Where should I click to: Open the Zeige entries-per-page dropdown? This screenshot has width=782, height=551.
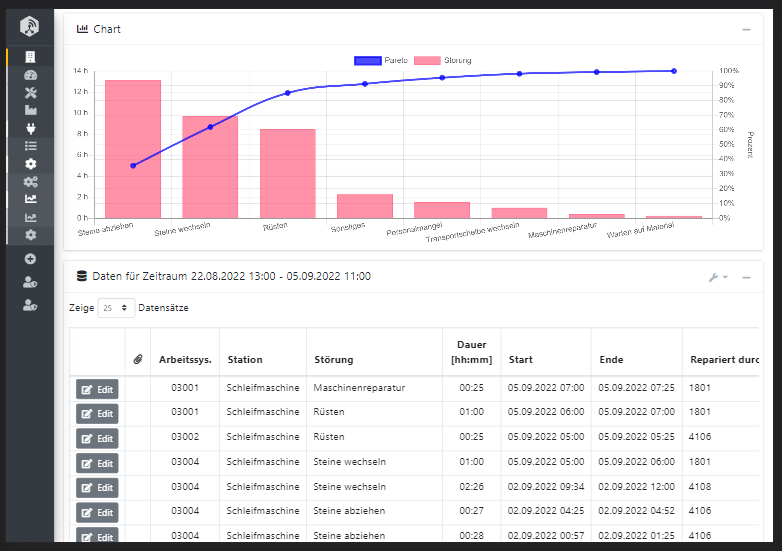(x=116, y=308)
